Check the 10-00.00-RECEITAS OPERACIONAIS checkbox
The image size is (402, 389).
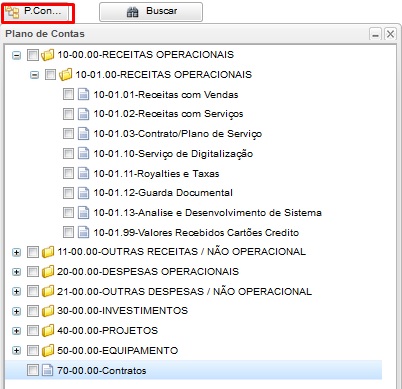(x=33, y=55)
